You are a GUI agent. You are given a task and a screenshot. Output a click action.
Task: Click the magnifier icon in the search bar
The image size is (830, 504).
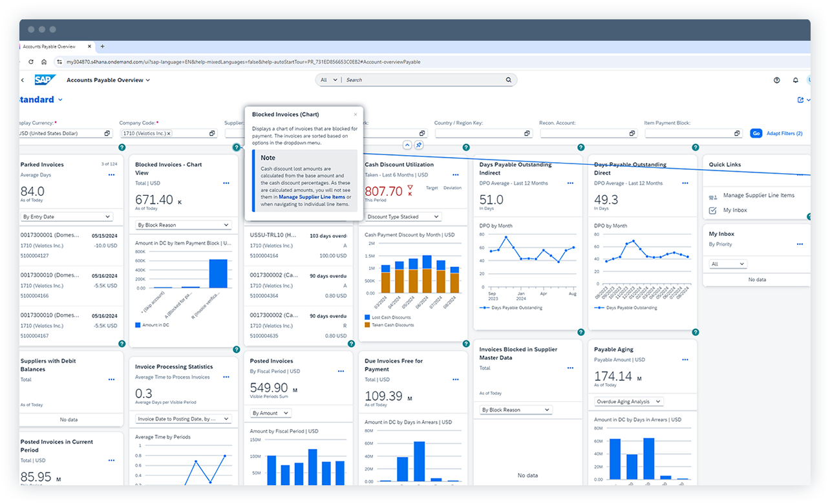(x=509, y=79)
